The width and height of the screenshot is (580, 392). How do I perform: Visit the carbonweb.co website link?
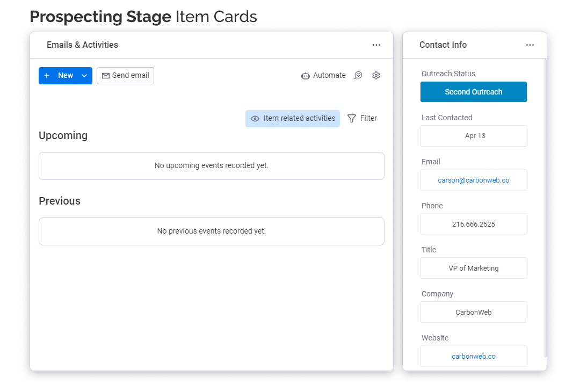tap(473, 356)
